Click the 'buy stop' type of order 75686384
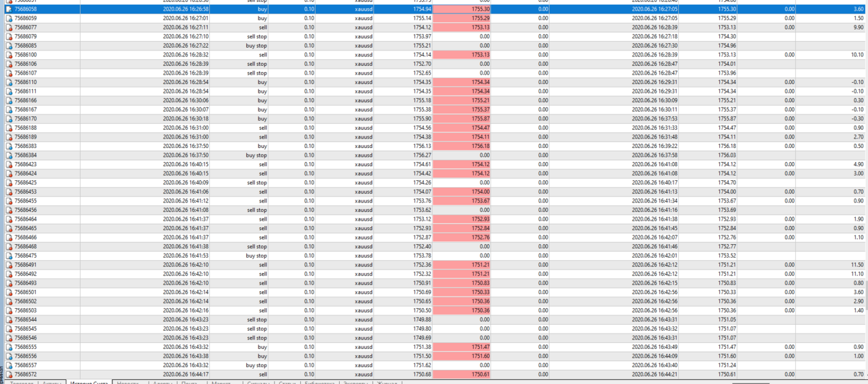This screenshot has height=384, width=868. tap(256, 155)
